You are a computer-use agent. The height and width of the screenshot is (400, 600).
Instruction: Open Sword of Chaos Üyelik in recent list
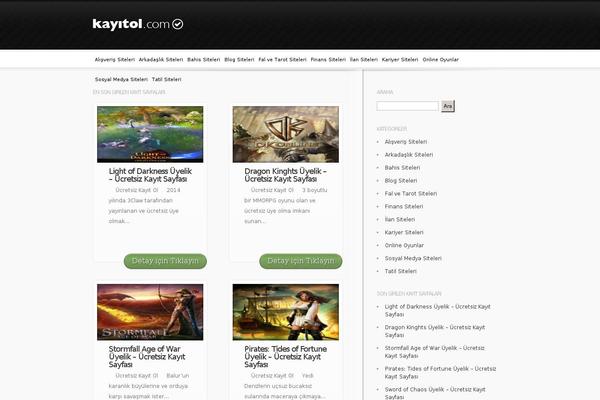[435, 393]
